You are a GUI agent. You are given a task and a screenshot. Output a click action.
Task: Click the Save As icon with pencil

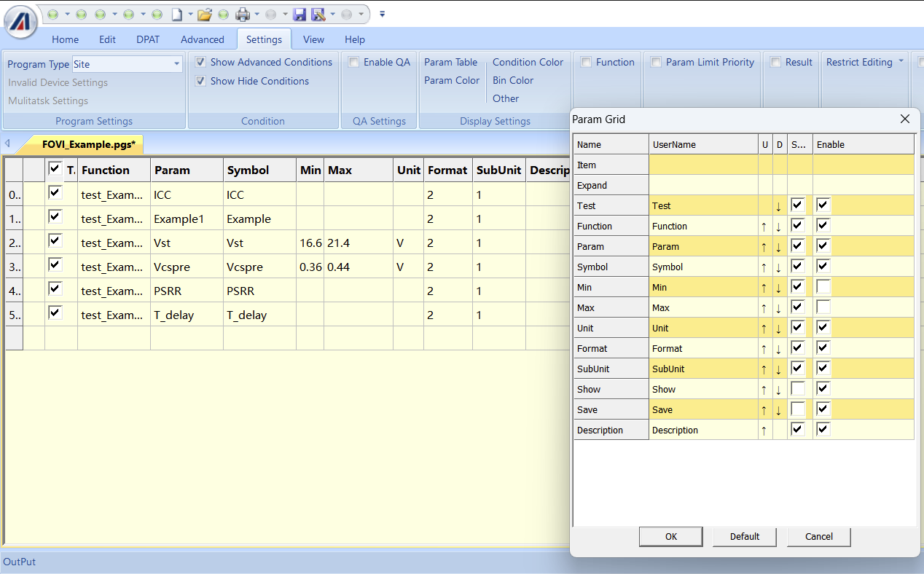[x=318, y=14]
